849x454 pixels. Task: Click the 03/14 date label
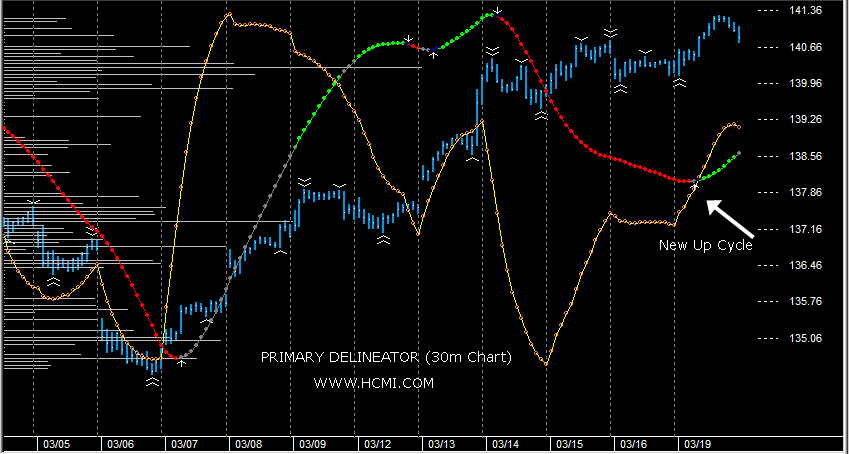[504, 443]
